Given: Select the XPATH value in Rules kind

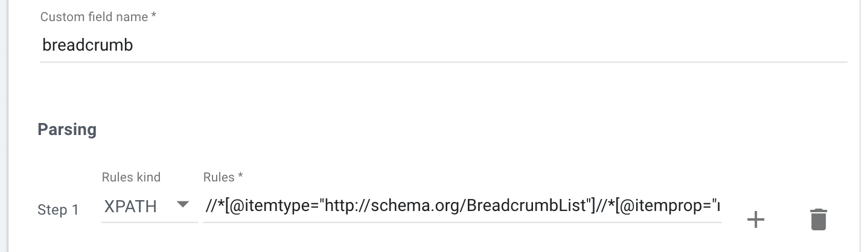Looking at the screenshot, I should tap(130, 207).
